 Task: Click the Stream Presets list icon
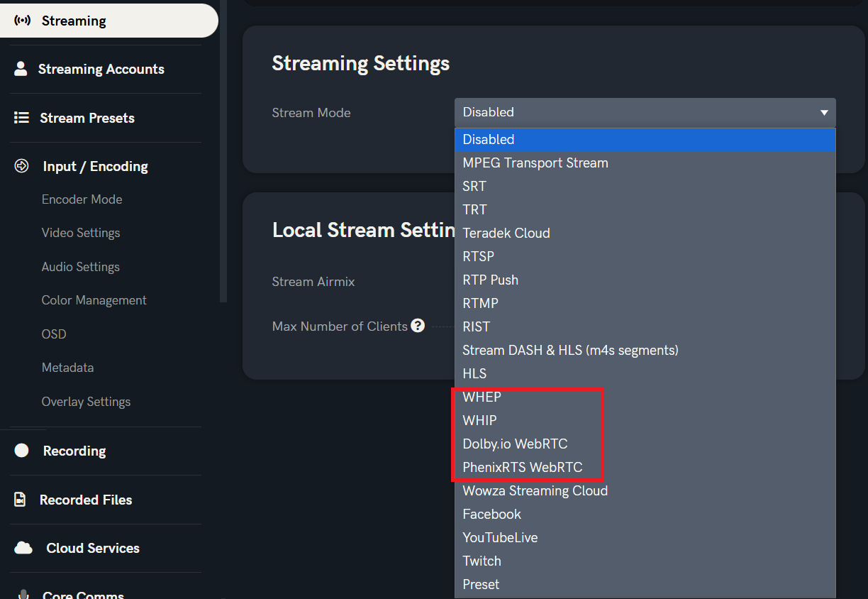click(x=22, y=118)
